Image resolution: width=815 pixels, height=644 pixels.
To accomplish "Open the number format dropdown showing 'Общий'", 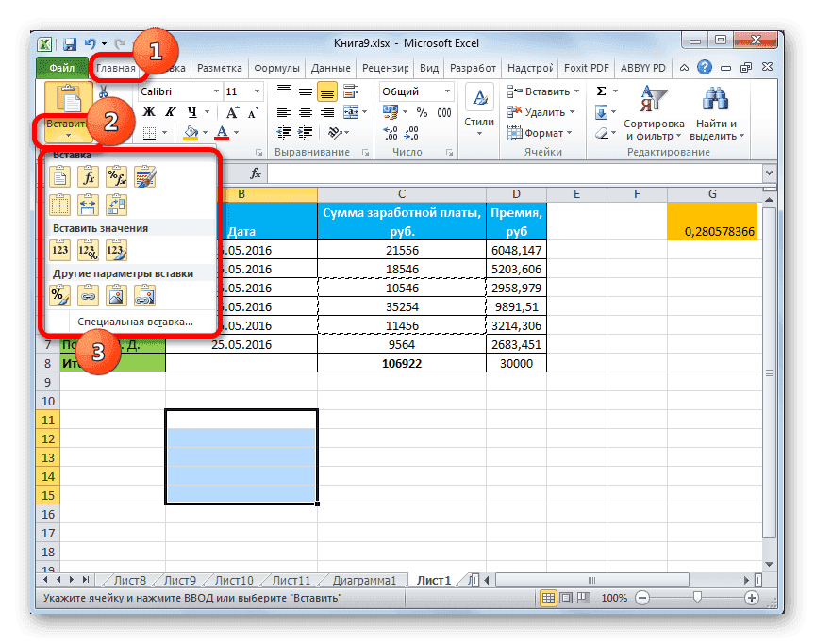I will (446, 91).
